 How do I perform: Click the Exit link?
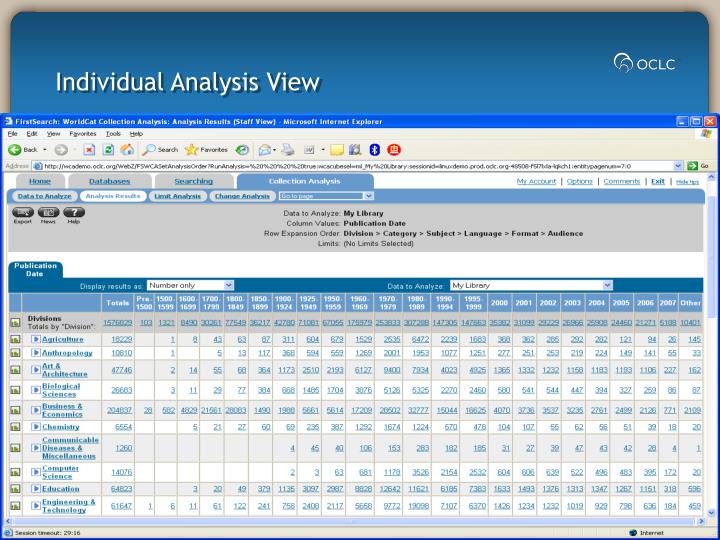[658, 181]
